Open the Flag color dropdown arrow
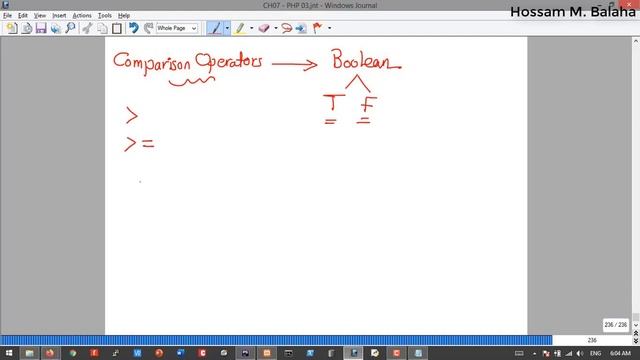Image resolution: width=640 pixels, height=360 pixels. [x=329, y=28]
